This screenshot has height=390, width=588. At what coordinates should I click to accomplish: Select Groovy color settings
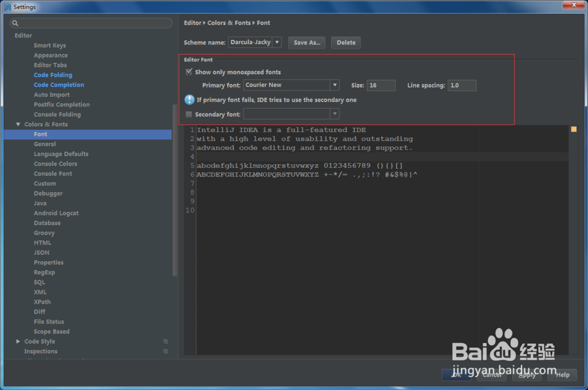coord(44,233)
